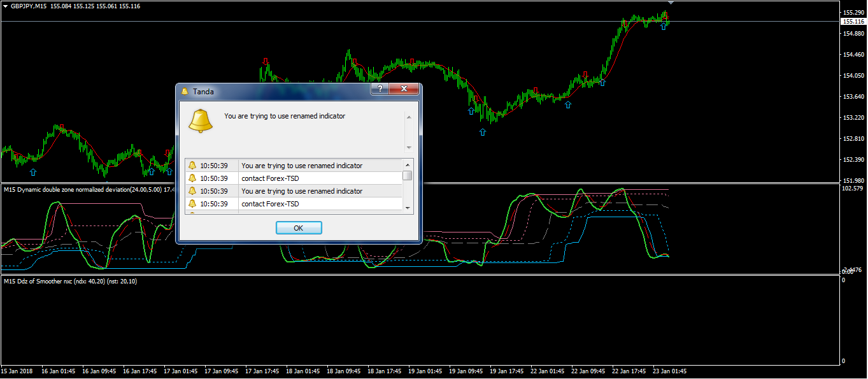Click the small bell in the Tanda title bar
The width and height of the screenshot is (868, 379).
click(185, 92)
